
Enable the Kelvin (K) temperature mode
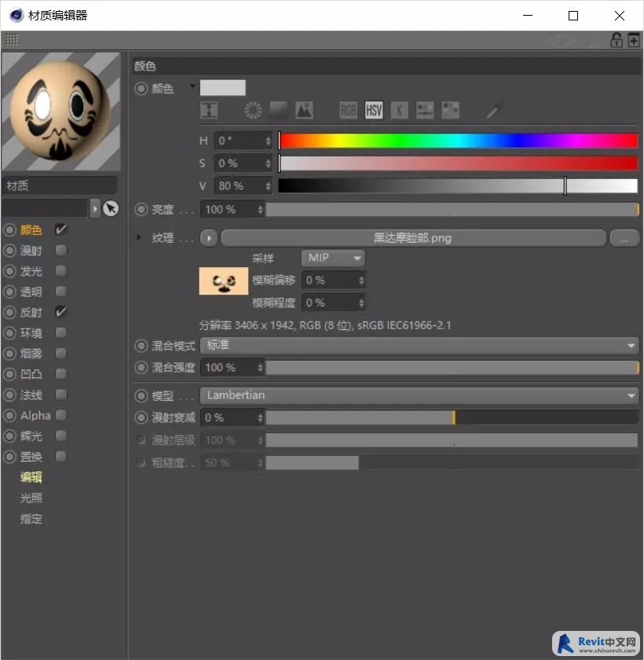pyautogui.click(x=399, y=111)
